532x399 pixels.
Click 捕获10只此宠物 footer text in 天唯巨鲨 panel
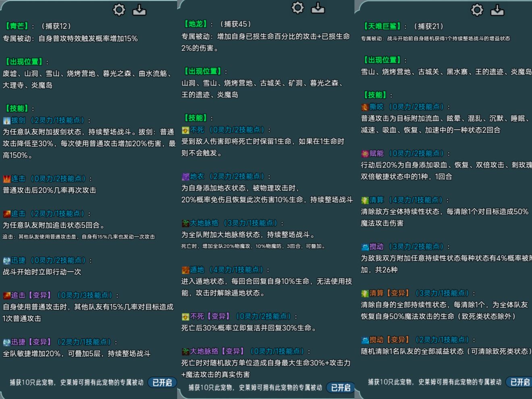point(435,382)
